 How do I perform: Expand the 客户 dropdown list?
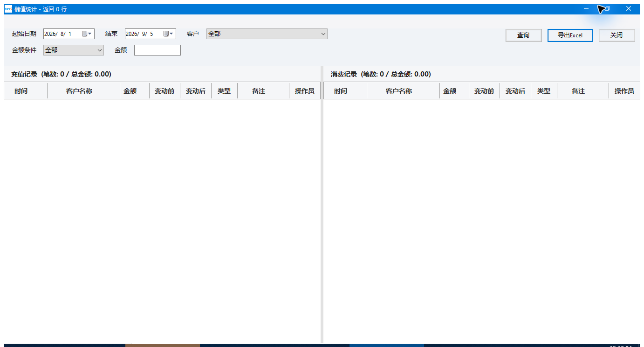[x=323, y=34]
